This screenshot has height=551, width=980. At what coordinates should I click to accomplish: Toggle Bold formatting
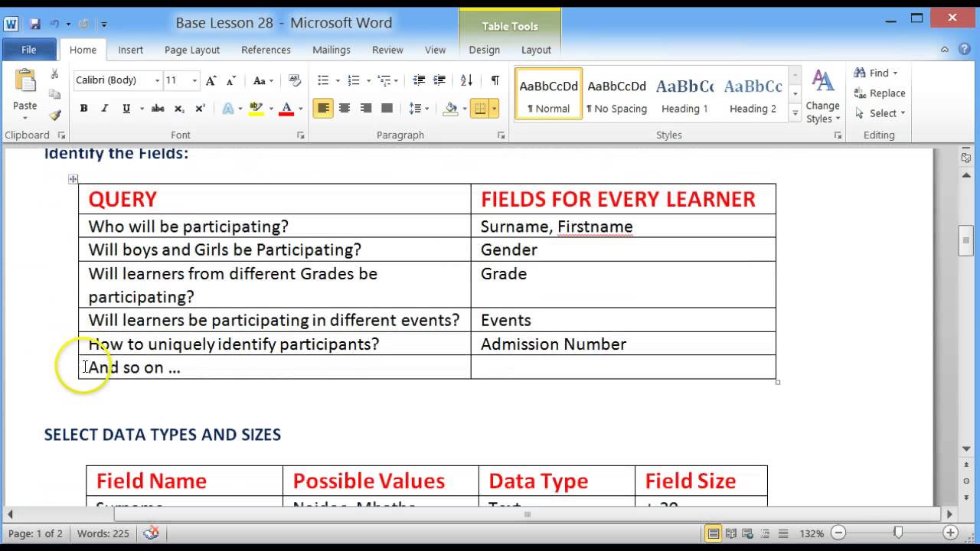pos(83,109)
